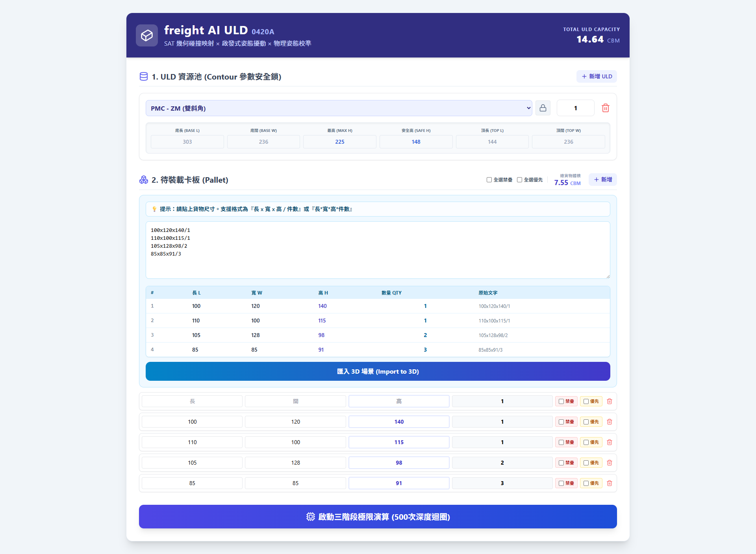756x554 pixels.
Task: Click parsed table cell 105x128x98/2
Action: [x=493, y=335]
